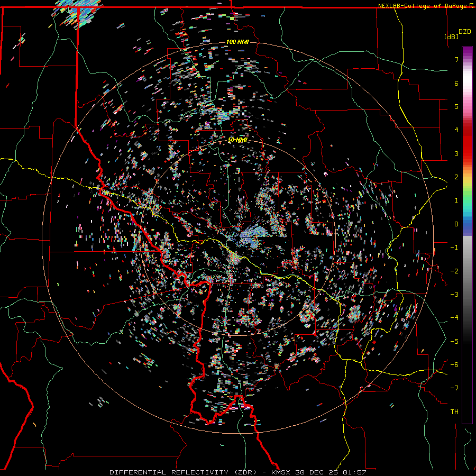Click the "5" value on the color scale
Screen dimensions: 476x476
(x=456, y=106)
